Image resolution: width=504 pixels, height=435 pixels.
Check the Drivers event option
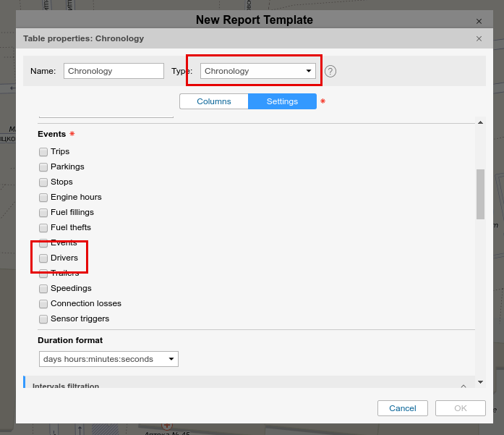[43, 258]
